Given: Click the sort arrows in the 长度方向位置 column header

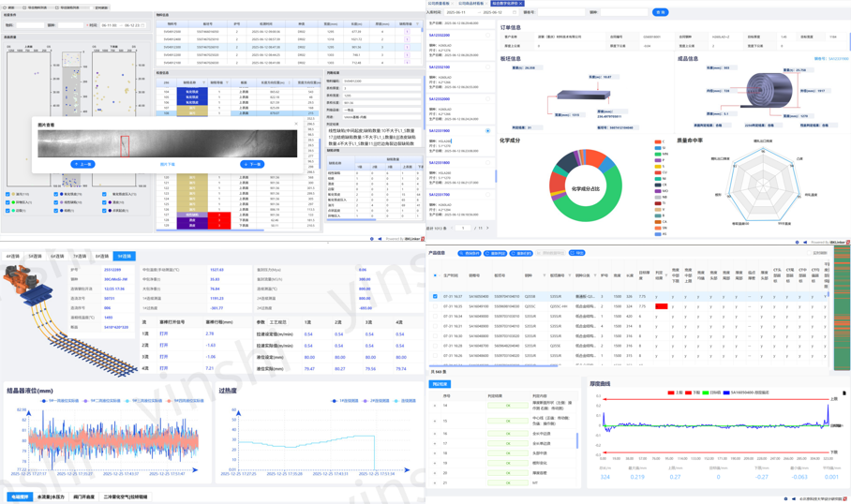Looking at the screenshot, I should tap(290, 83).
